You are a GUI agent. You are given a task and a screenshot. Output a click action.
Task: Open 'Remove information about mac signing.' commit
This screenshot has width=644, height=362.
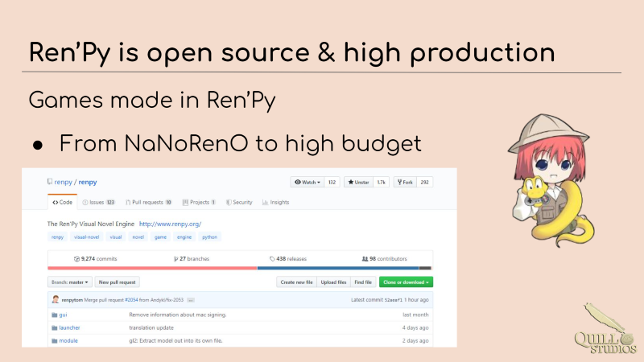[x=178, y=315]
